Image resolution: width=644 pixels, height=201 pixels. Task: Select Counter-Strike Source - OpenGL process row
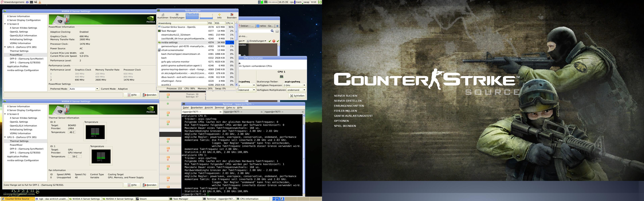pyautogui.click(x=196, y=27)
